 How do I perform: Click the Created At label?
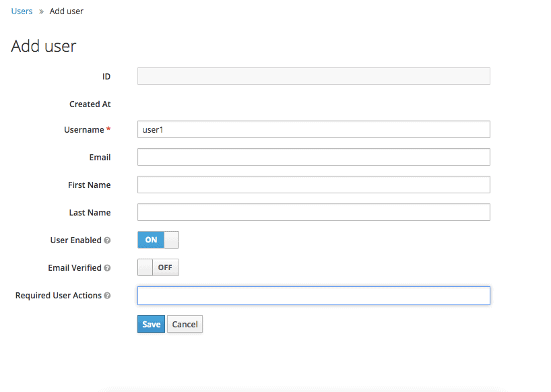90,104
